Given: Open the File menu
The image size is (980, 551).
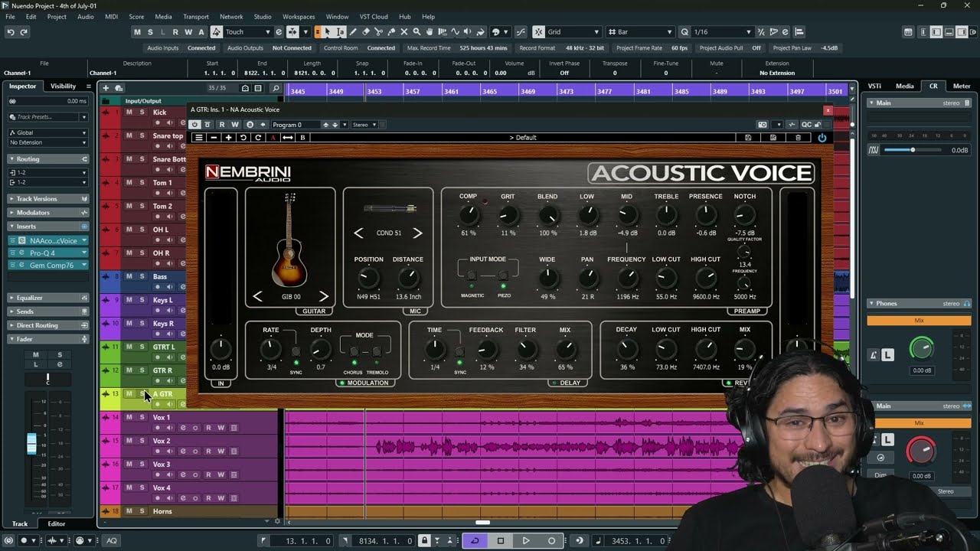Looking at the screenshot, I should pyautogui.click(x=11, y=16).
